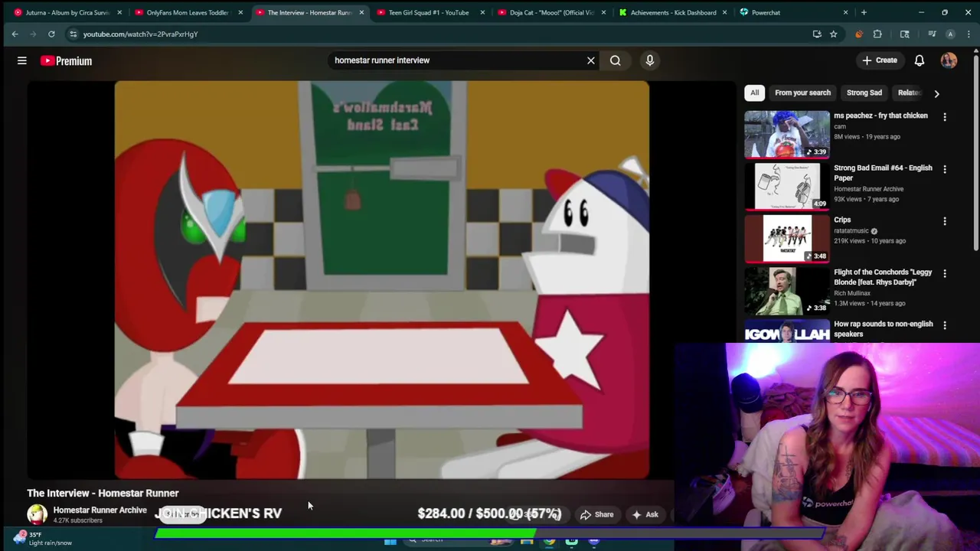Open Chrome three-dot menu
Screen dimensions: 980x551
[x=969, y=34]
